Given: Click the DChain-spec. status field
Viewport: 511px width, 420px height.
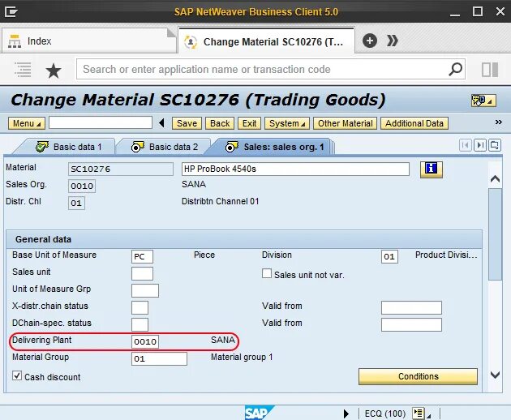Looking at the screenshot, I should [x=140, y=324].
